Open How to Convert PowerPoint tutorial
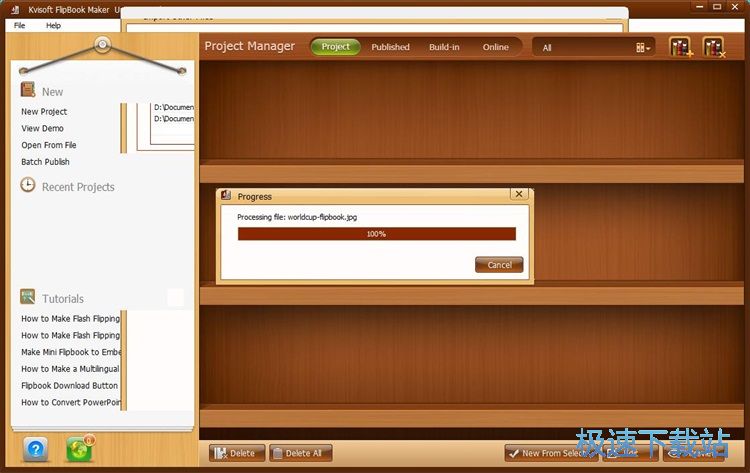 pos(71,402)
